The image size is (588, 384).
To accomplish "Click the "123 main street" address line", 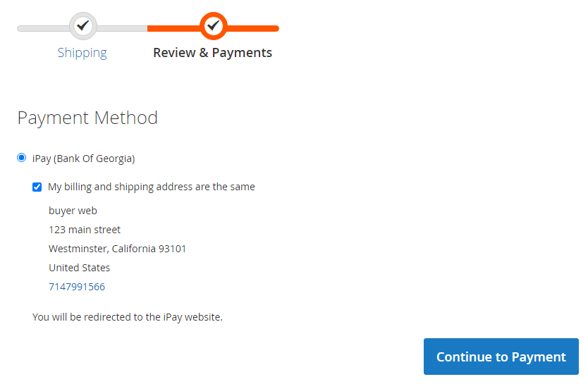I will pos(85,230).
